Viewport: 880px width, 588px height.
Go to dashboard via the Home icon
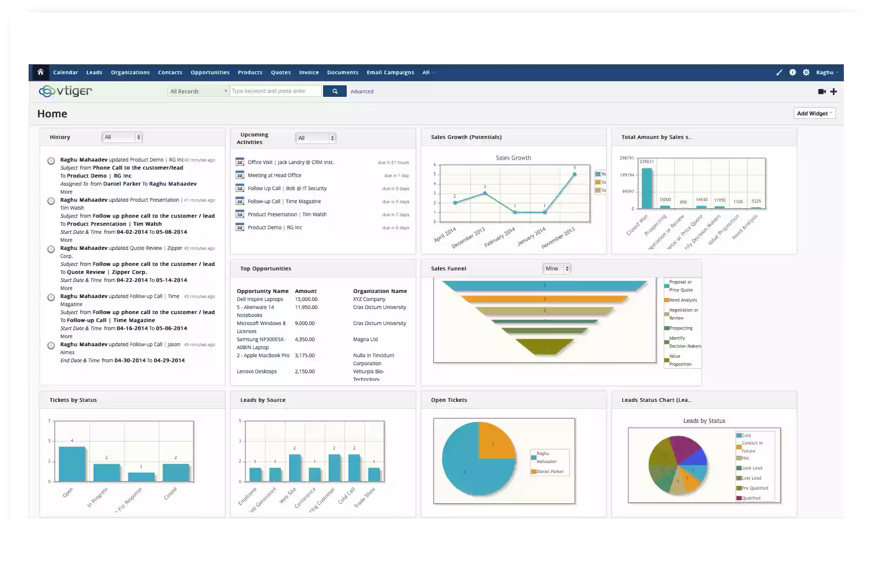[40, 72]
